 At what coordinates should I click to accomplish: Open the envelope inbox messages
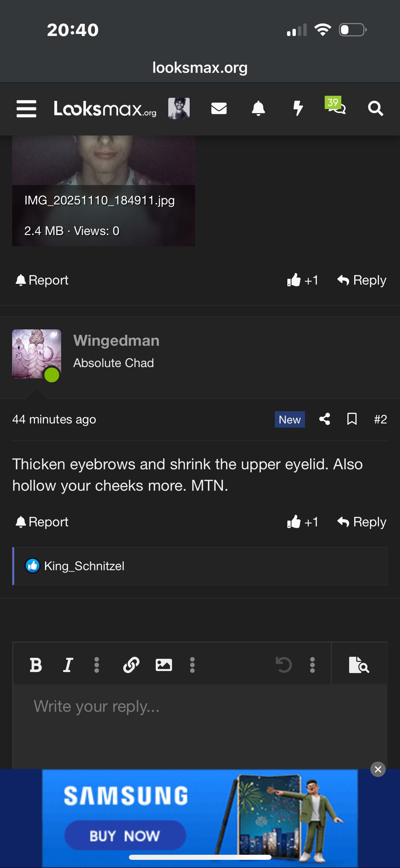click(x=219, y=109)
